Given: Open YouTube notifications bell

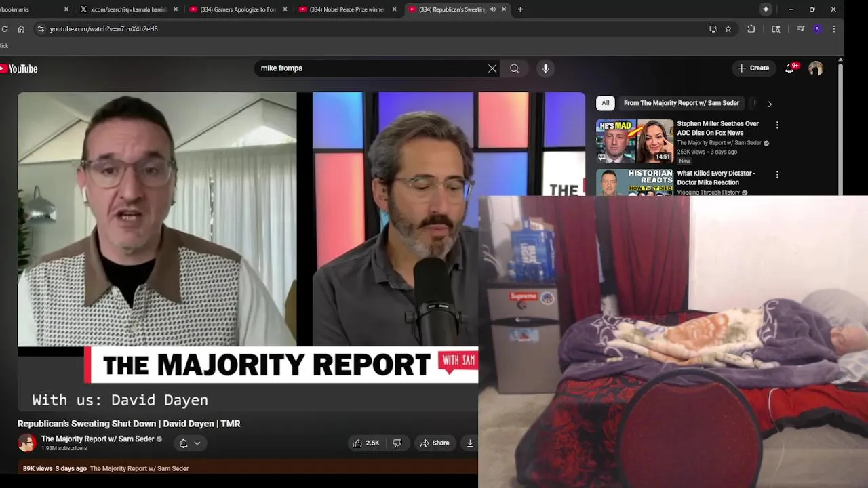Looking at the screenshot, I should (x=790, y=68).
